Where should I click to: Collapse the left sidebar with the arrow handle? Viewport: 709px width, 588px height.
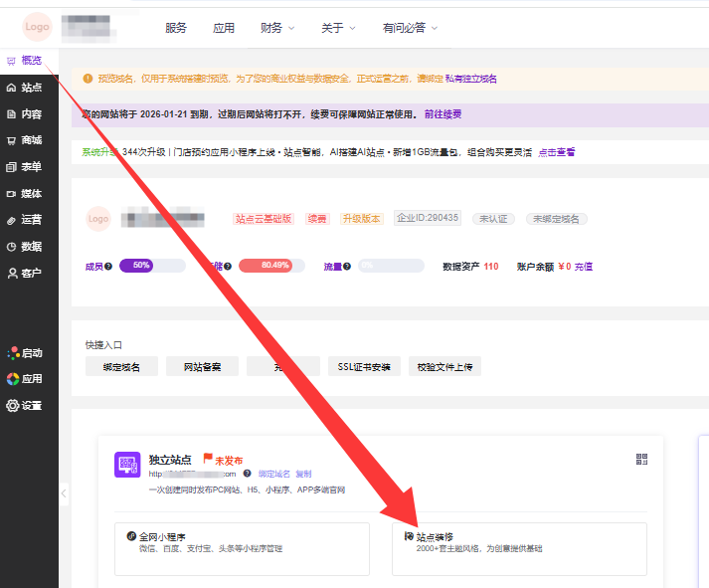65,492
